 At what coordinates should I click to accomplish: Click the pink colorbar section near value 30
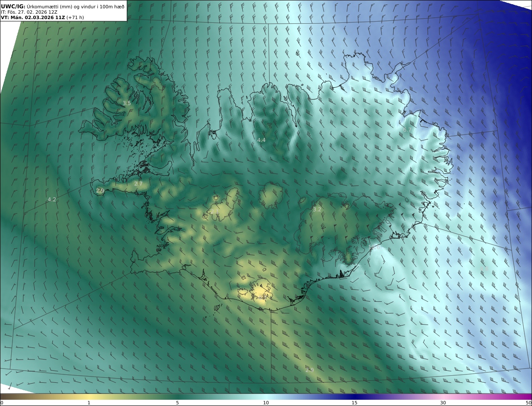[x=443, y=396]
